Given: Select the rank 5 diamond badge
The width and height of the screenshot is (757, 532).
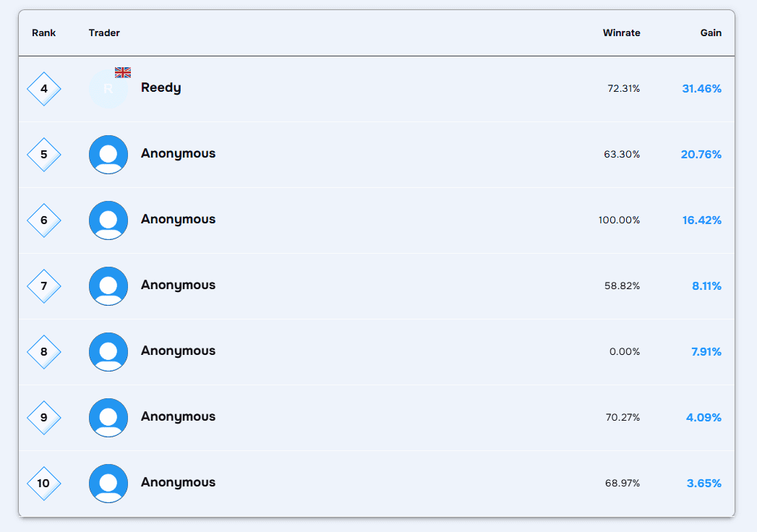Looking at the screenshot, I should 43,154.
